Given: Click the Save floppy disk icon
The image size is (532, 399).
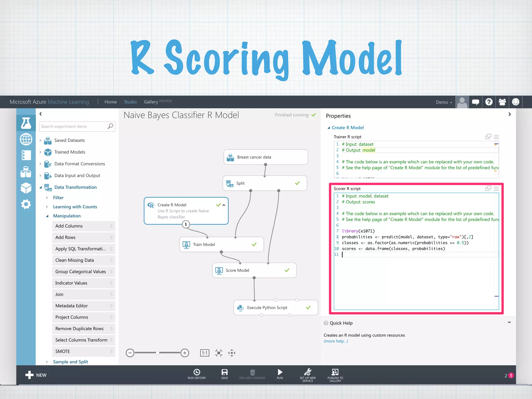Looking at the screenshot, I should [x=224, y=372].
